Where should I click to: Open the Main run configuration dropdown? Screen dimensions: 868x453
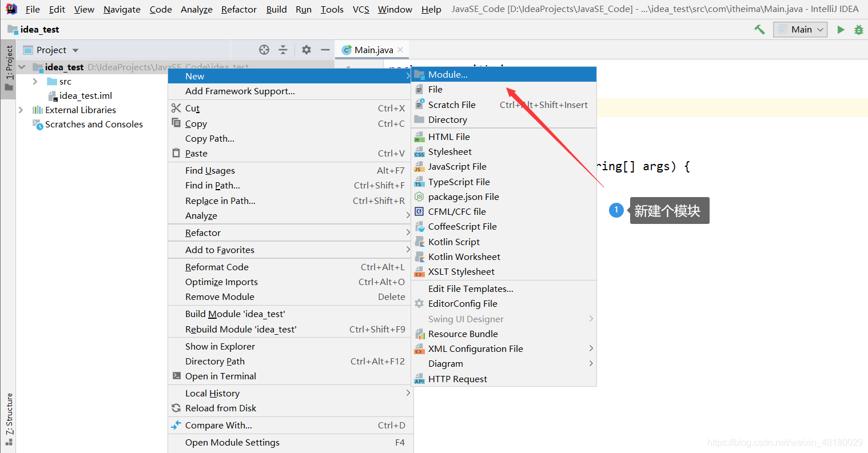(x=801, y=30)
